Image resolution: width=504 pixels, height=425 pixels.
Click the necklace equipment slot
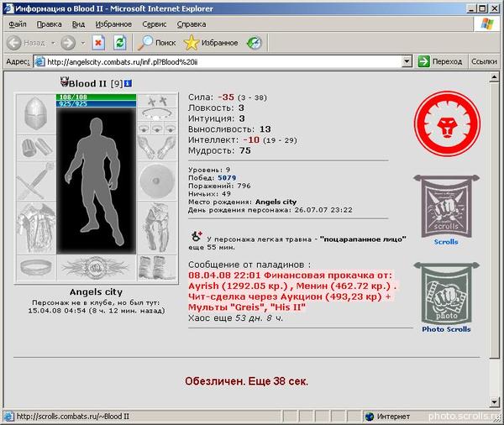click(x=157, y=114)
